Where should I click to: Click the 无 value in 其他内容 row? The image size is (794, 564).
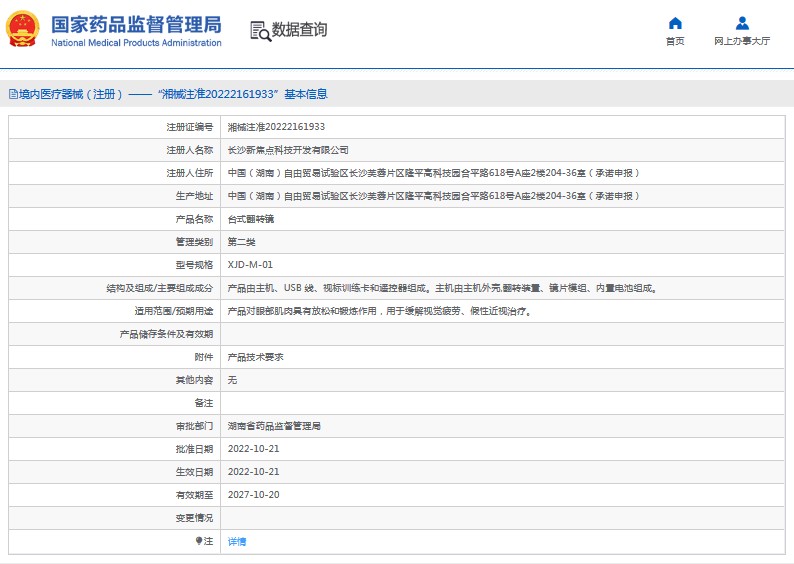(x=232, y=380)
